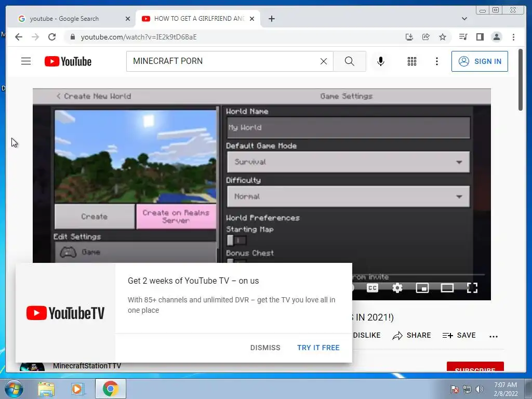Image resolution: width=532 pixels, height=399 pixels.
Task: Clear the search box text
Action: click(324, 61)
